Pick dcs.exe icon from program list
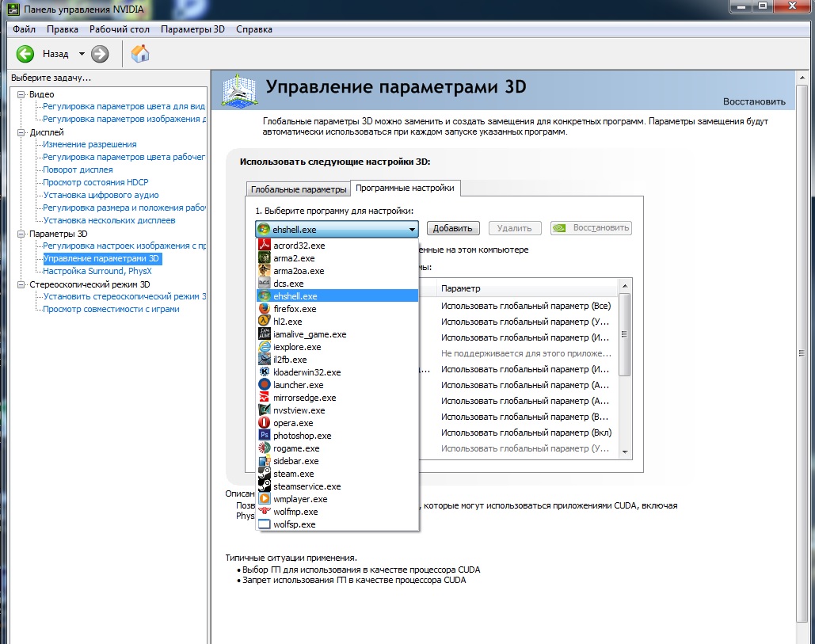 point(265,284)
